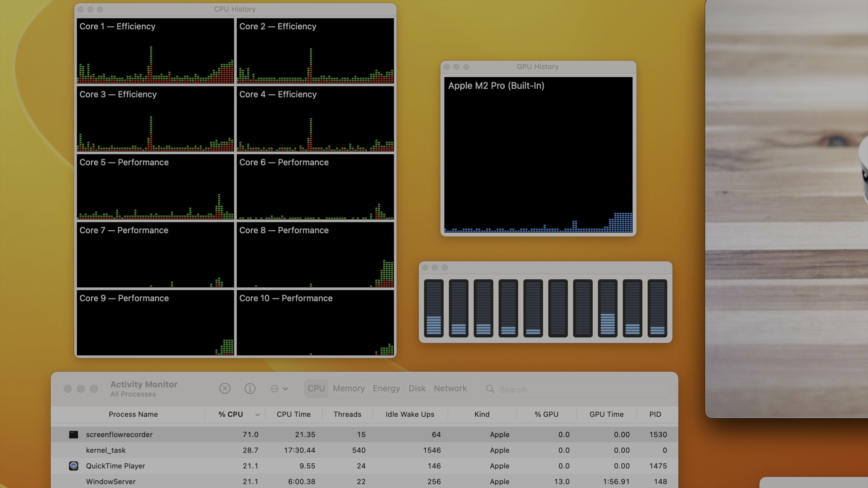Switch to the Memory tab
The image size is (868, 488).
348,388
